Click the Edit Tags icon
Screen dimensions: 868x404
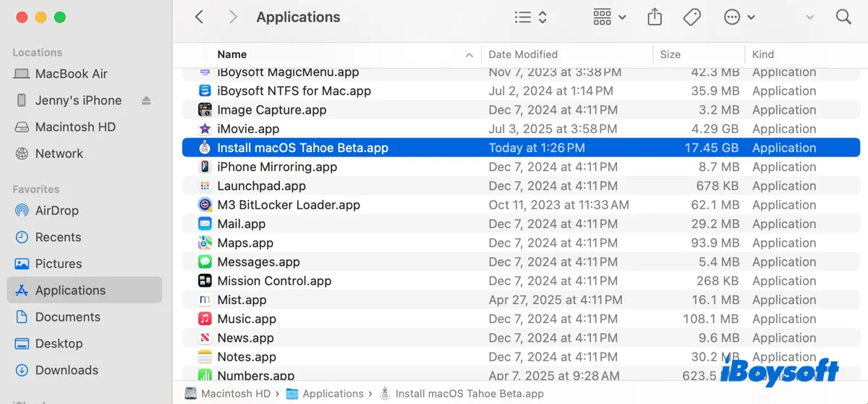pyautogui.click(x=692, y=17)
